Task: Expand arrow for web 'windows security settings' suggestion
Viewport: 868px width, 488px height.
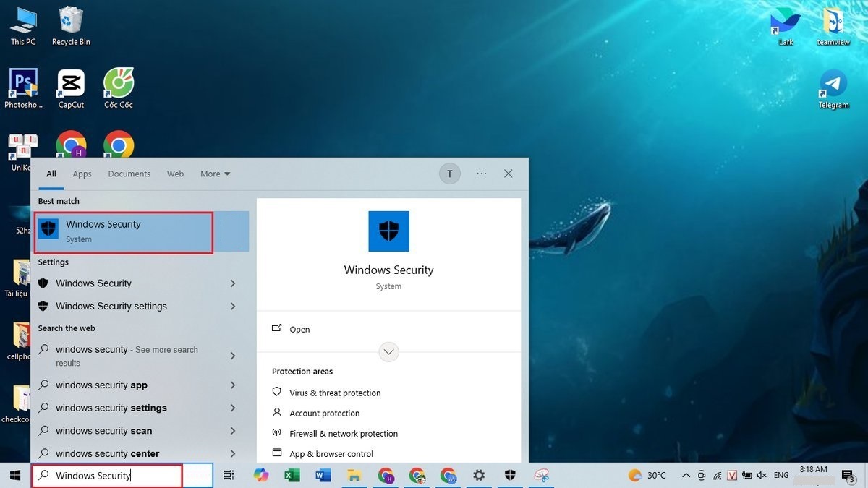Action: coord(233,408)
